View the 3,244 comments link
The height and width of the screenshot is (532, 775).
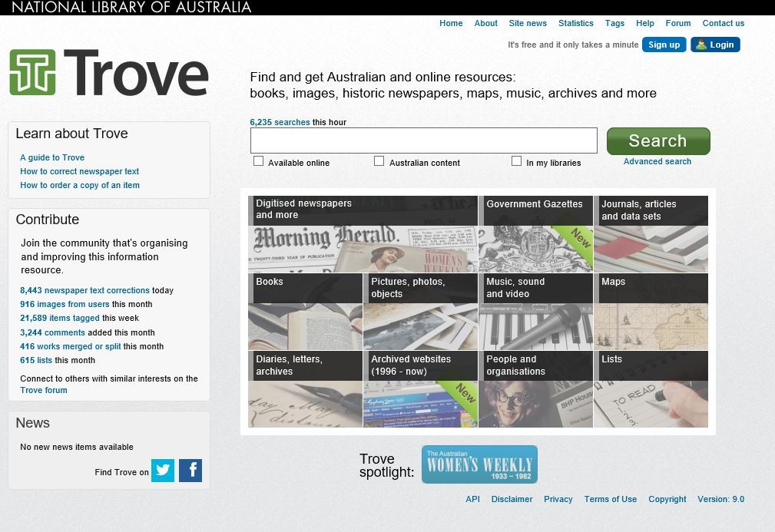click(52, 332)
